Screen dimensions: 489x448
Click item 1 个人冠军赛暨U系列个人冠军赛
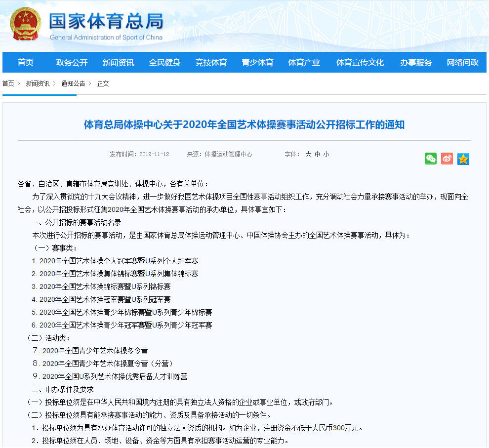(x=115, y=261)
